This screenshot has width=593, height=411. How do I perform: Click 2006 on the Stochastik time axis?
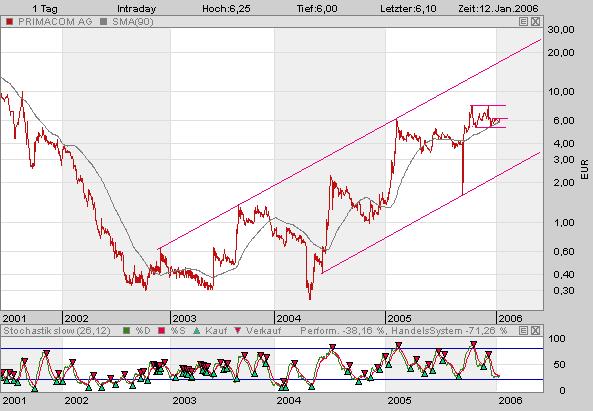[510, 400]
